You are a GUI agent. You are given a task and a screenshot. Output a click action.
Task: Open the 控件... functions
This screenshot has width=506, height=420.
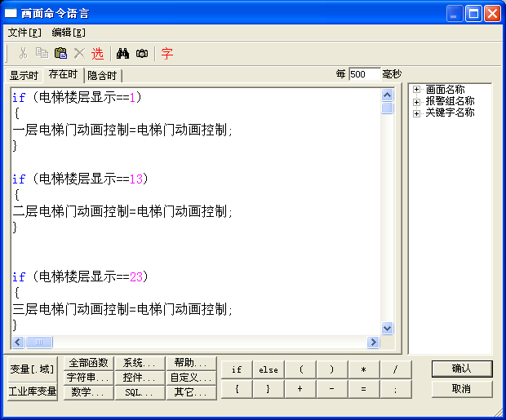click(140, 378)
